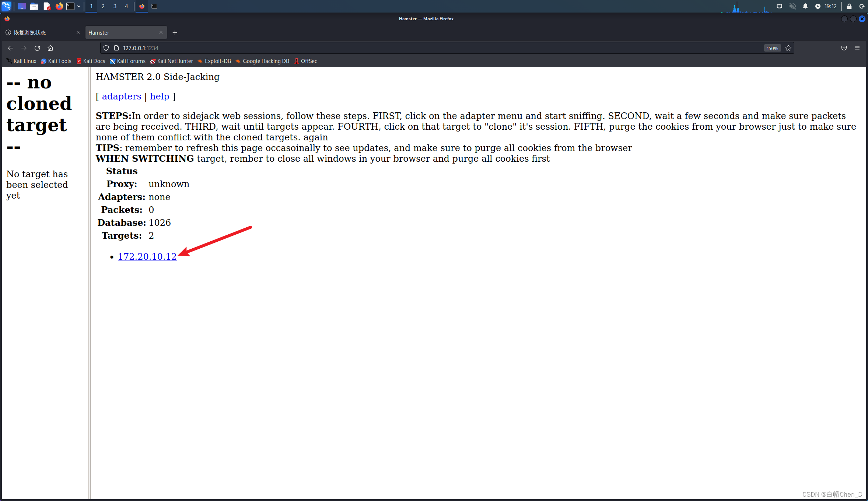
Task: Open the help link
Action: [x=160, y=97]
